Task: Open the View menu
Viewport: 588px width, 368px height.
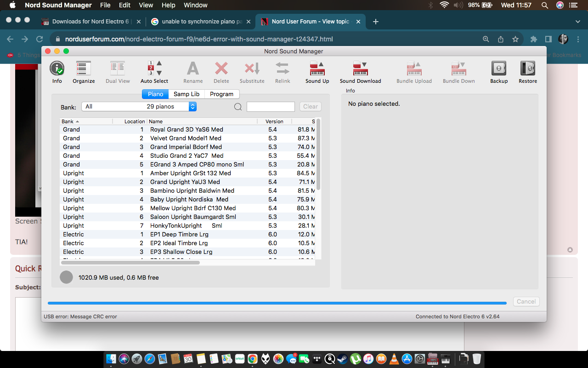Action: [x=146, y=5]
